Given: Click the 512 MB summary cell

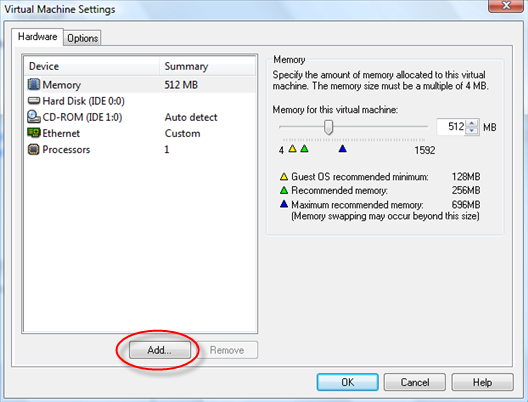Looking at the screenshot, I should (181, 85).
